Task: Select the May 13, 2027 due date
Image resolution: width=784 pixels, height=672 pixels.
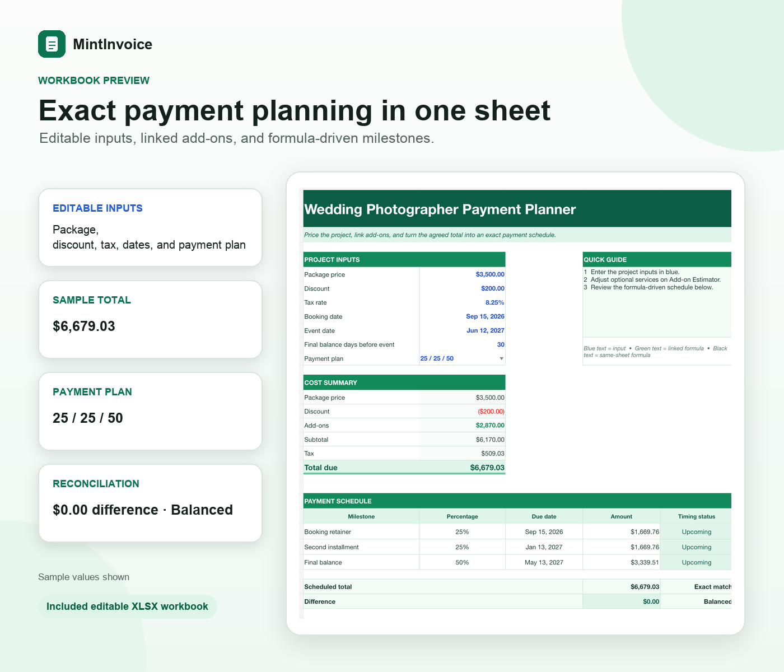Action: pos(544,562)
